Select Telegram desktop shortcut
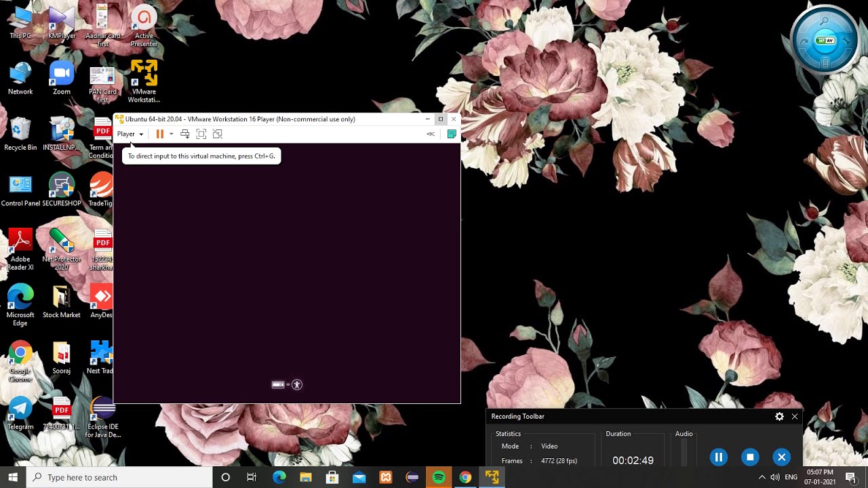868x488 pixels. pyautogui.click(x=20, y=414)
